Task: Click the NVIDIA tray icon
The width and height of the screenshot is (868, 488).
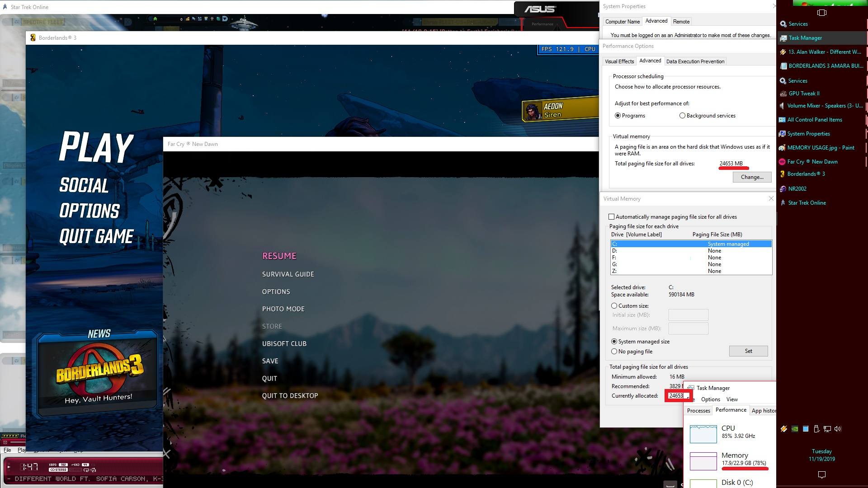Action: [794, 429]
